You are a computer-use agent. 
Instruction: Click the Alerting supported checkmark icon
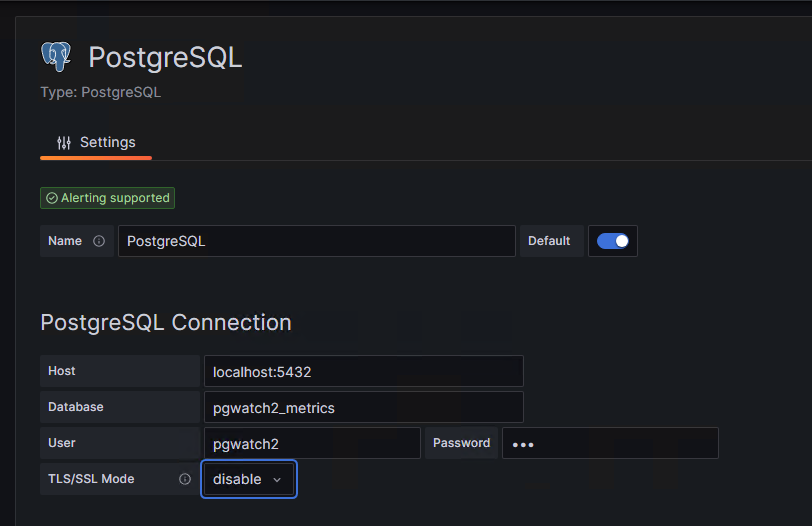pos(52,198)
